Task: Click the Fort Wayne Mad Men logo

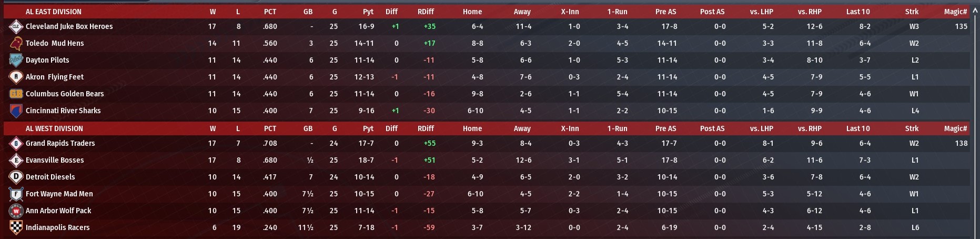Action: [x=16, y=194]
